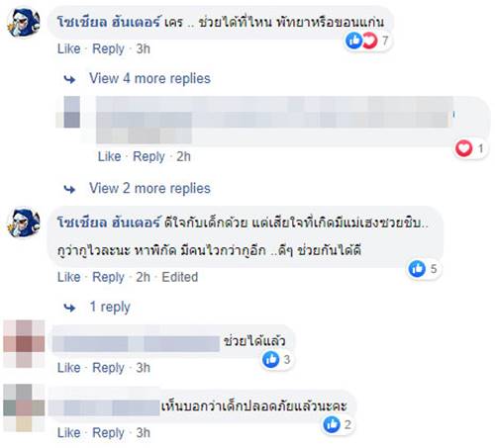The image size is (495, 448).
Task: Like the first comment about Pattaya
Action: coord(69,48)
